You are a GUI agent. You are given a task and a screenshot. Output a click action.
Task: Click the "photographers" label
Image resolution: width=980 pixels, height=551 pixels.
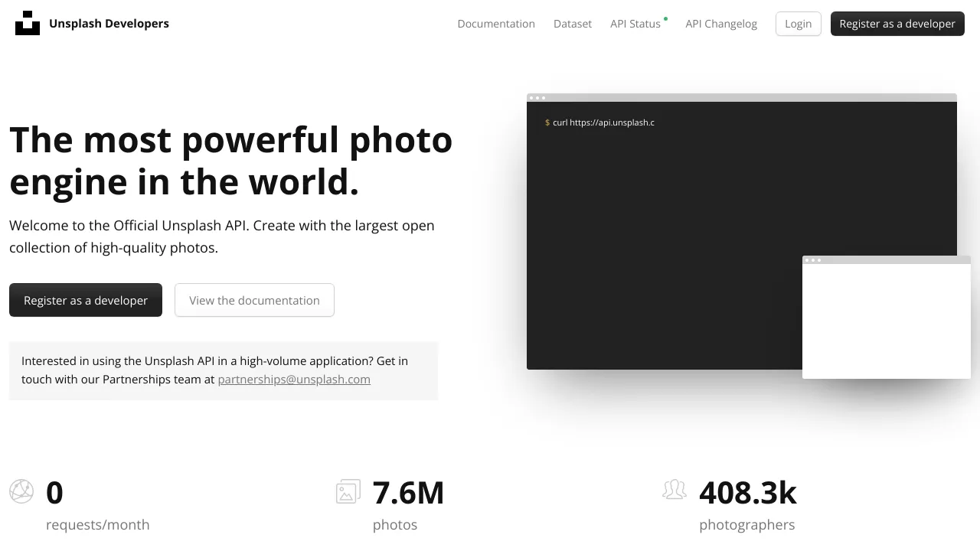coord(747,525)
